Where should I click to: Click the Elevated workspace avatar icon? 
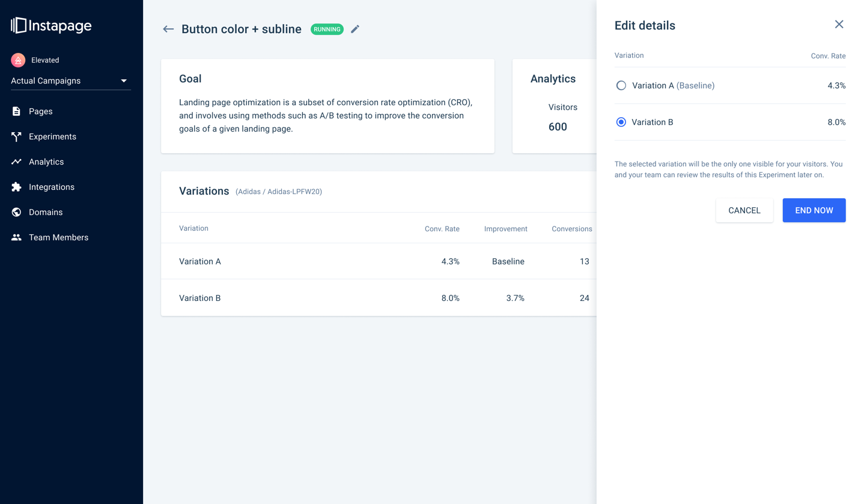18,60
